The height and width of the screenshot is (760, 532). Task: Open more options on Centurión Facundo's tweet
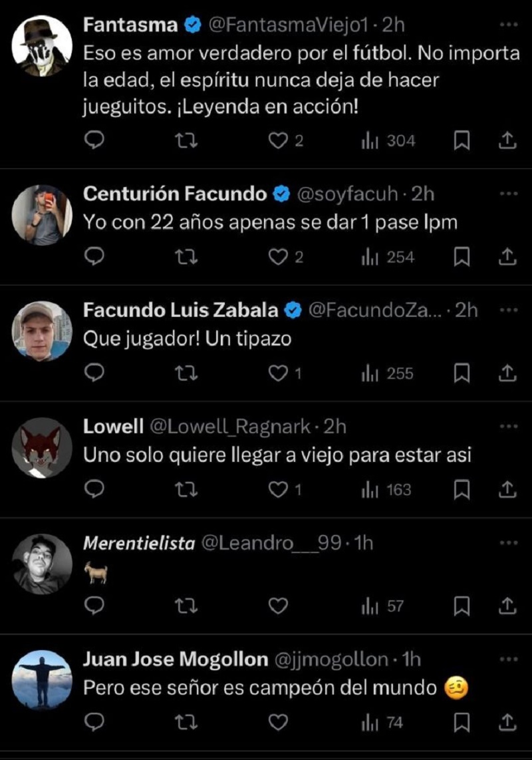[507, 194]
